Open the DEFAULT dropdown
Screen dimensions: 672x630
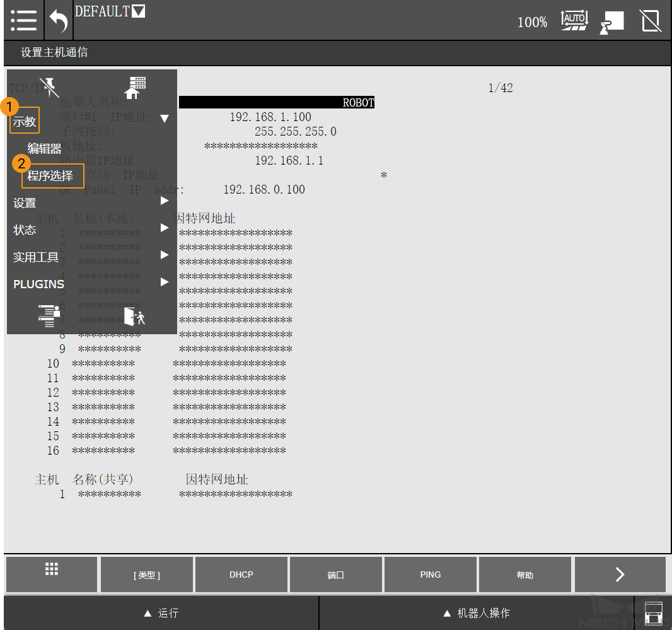tap(110, 11)
